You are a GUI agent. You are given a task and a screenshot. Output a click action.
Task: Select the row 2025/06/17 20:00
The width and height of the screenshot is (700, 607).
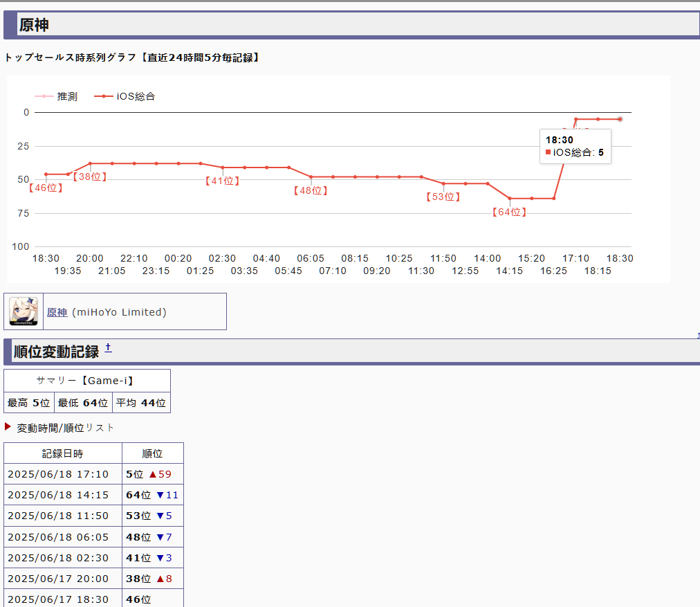coord(94,579)
